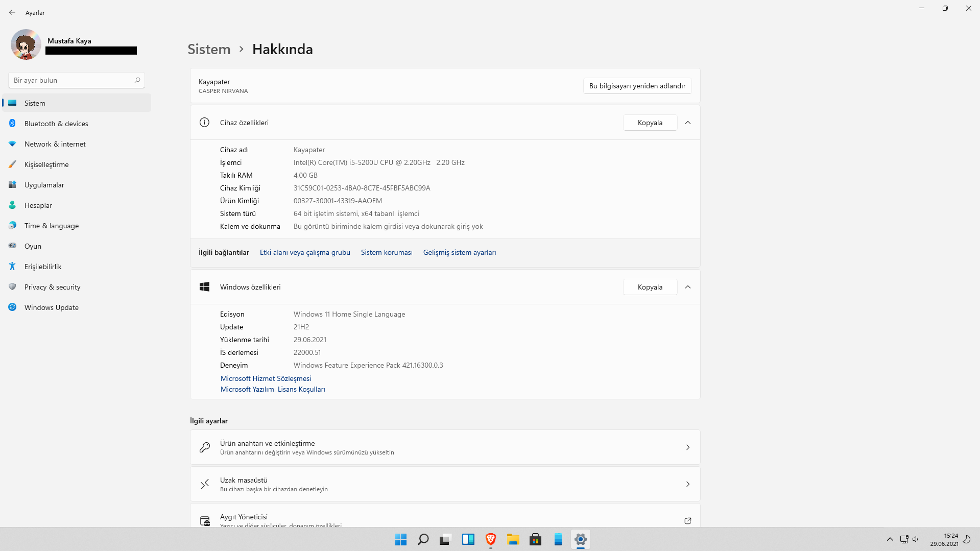Select Time & language in the sidebar

pos(77,226)
